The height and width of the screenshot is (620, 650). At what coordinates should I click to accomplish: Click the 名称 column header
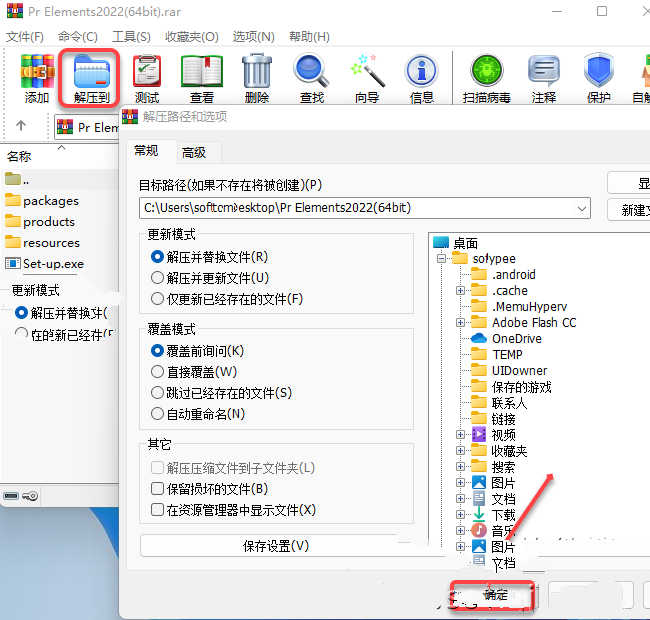19,157
